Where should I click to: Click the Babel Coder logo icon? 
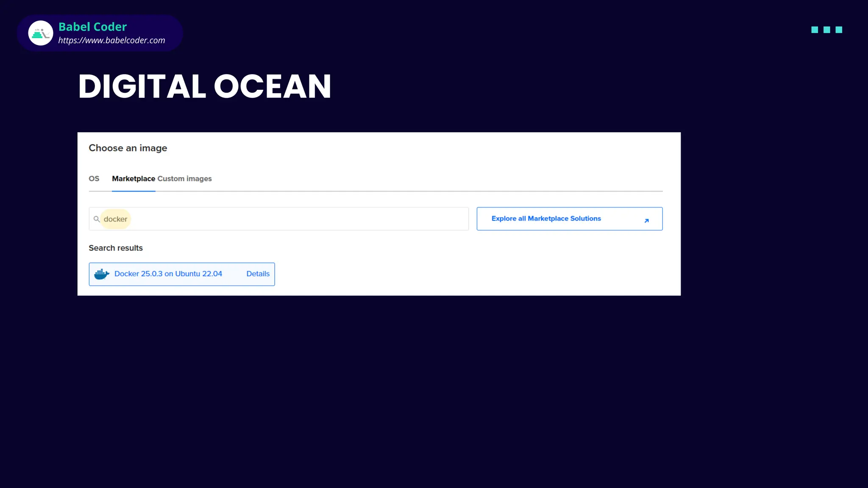pyautogui.click(x=41, y=33)
